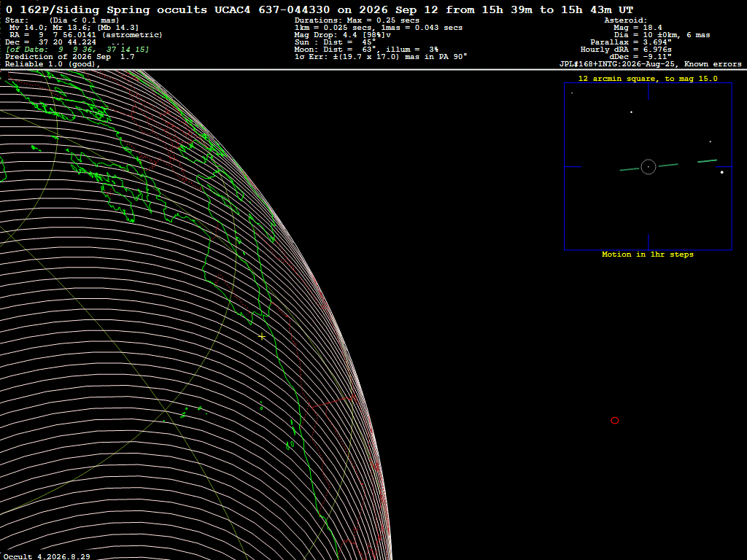Click the top center blue tick of chart
The height and width of the screenshot is (560, 747).
(x=649, y=91)
